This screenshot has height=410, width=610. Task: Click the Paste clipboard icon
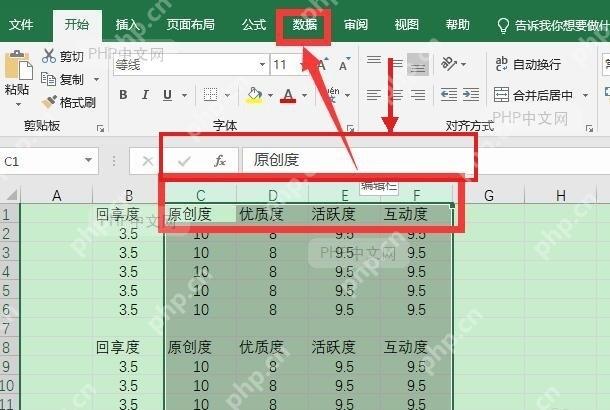coord(18,66)
